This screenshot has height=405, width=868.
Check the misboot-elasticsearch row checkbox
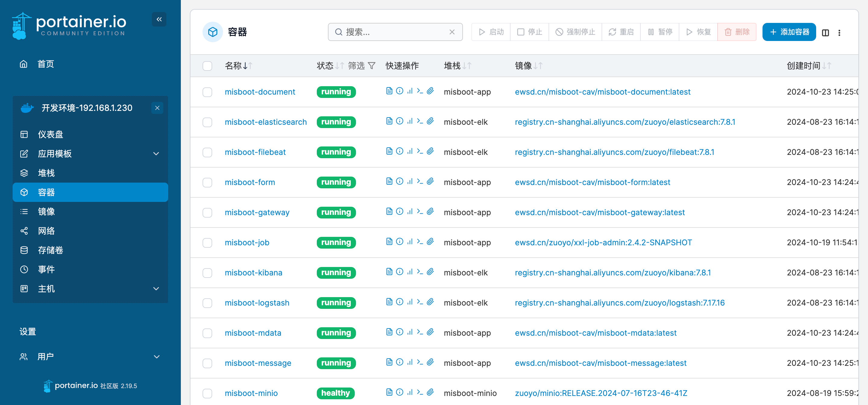point(207,122)
